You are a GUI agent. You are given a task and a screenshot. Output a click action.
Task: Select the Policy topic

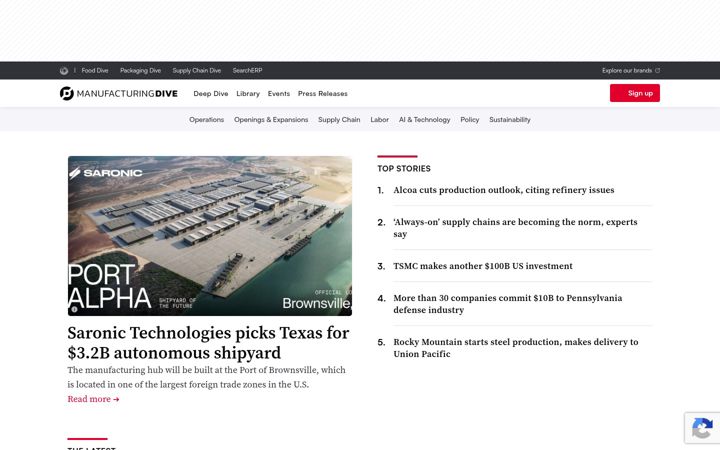coord(469,120)
